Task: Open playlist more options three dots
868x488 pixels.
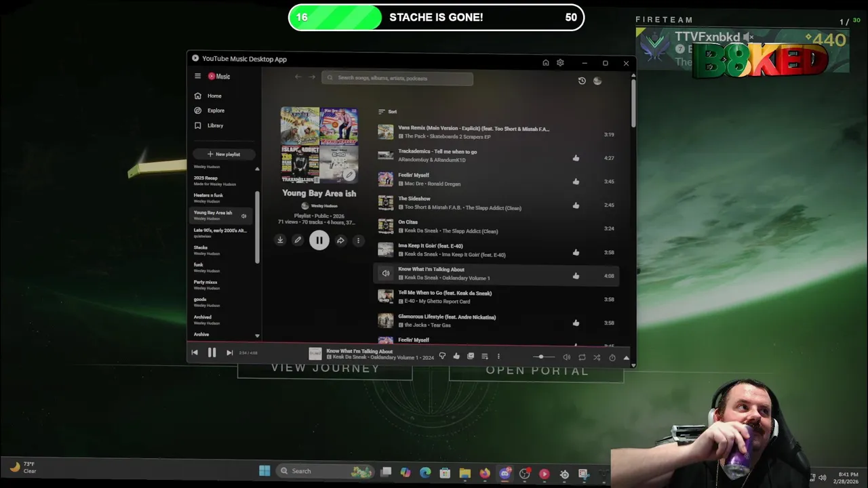Action: point(358,240)
